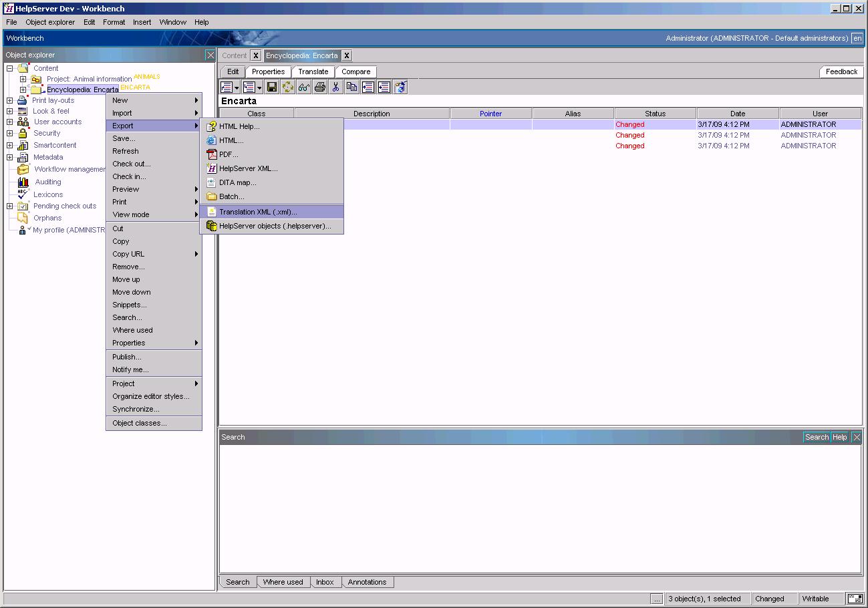
Task: Click the Metadata tree icon
Action: point(23,157)
